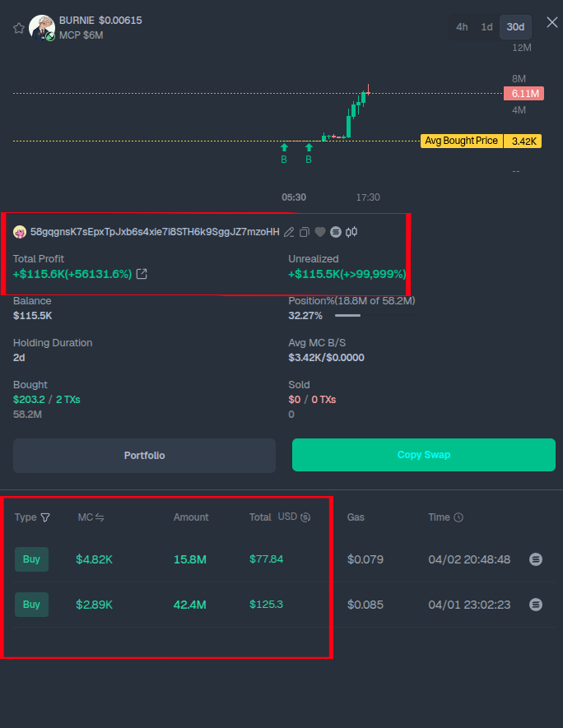This screenshot has width=563, height=728.
Task: Toggle Time format clock icon
Action: click(458, 517)
